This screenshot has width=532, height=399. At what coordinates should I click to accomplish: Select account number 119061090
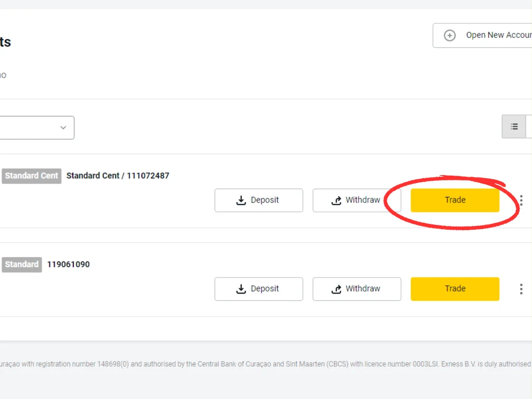(x=69, y=264)
